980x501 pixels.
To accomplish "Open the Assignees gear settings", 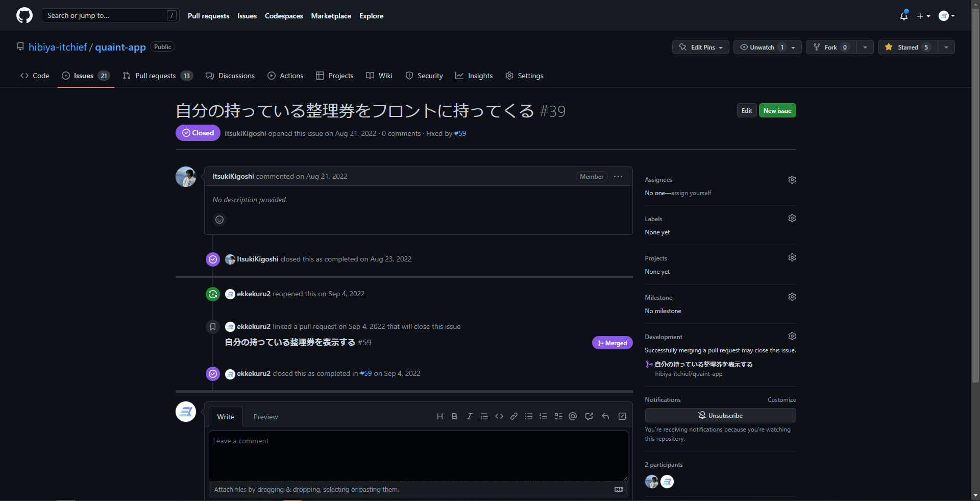I will (x=792, y=180).
